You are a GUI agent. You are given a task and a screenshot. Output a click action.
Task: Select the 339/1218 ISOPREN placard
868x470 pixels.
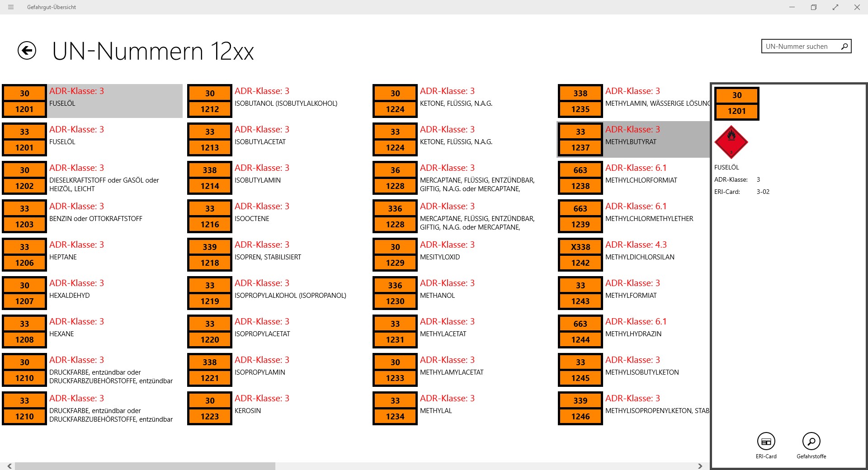(x=210, y=255)
